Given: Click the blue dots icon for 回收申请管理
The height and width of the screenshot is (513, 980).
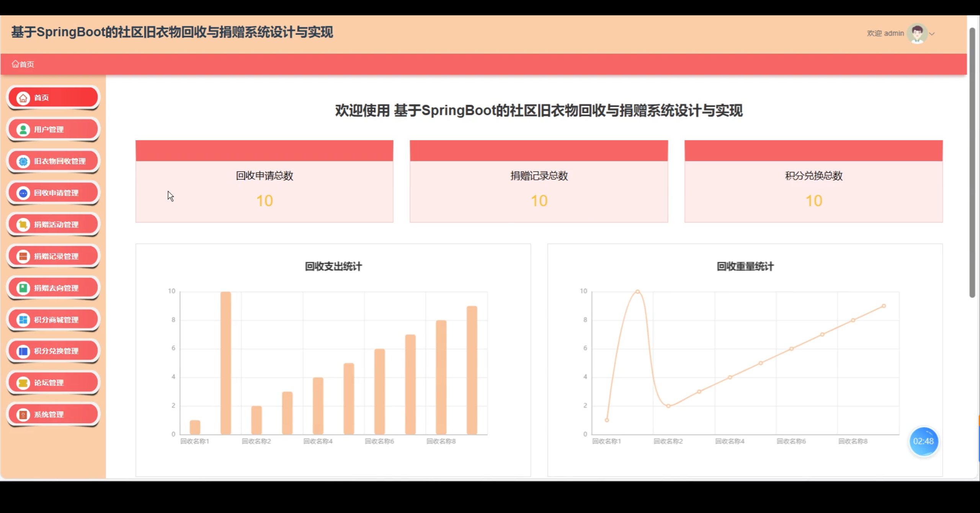Looking at the screenshot, I should tap(23, 193).
